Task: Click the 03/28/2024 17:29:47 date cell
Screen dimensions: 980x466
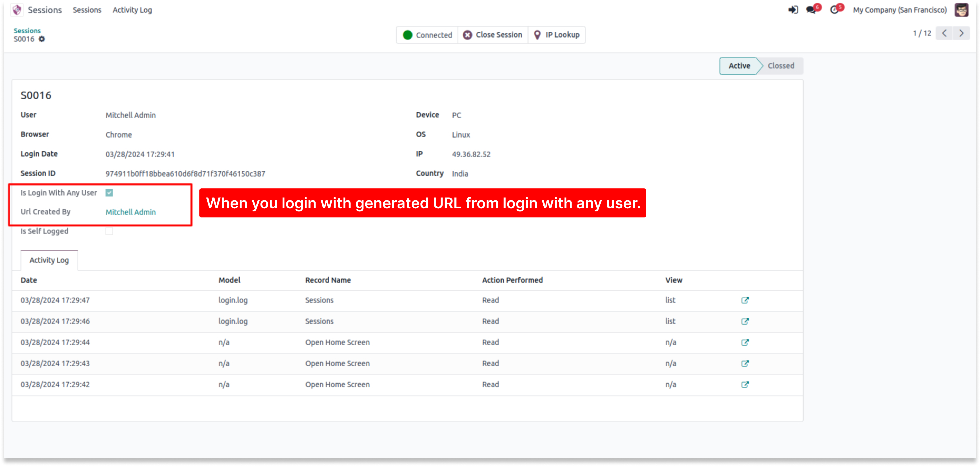Action: [x=55, y=300]
